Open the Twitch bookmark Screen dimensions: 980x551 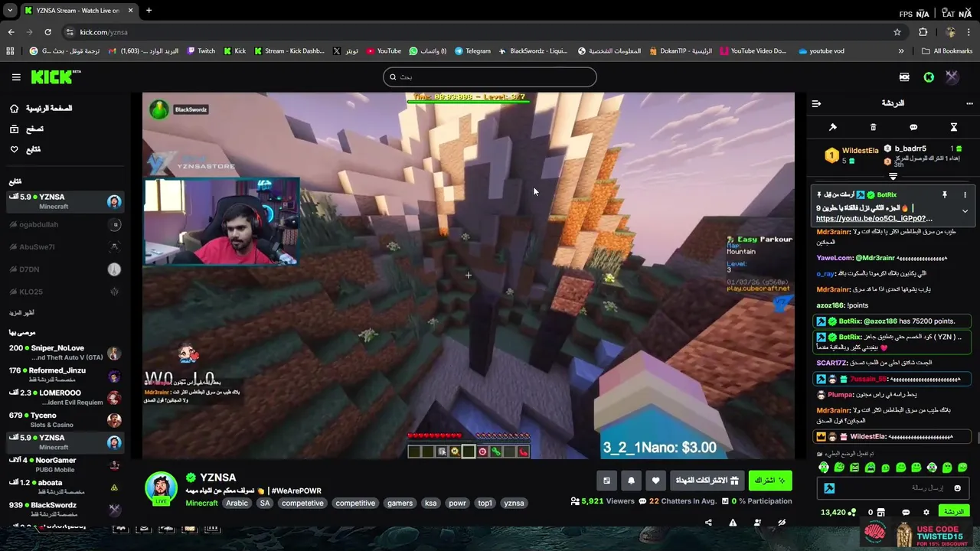click(201, 51)
